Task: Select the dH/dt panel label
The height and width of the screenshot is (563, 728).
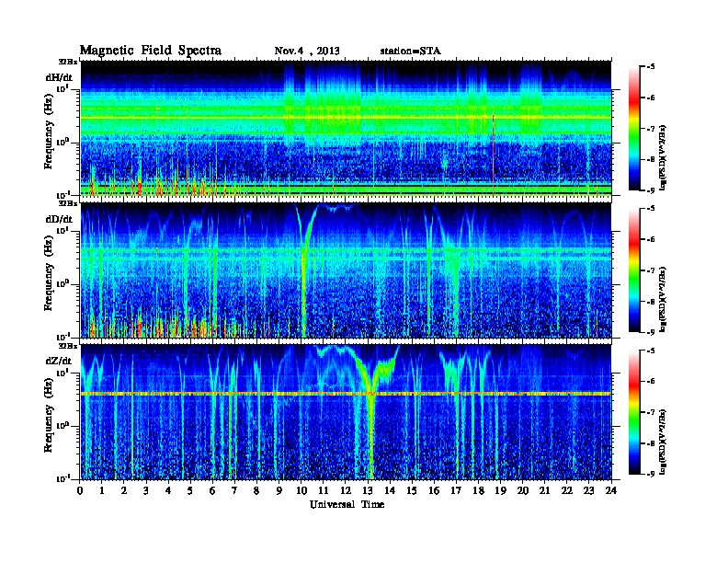Action: pos(59,77)
